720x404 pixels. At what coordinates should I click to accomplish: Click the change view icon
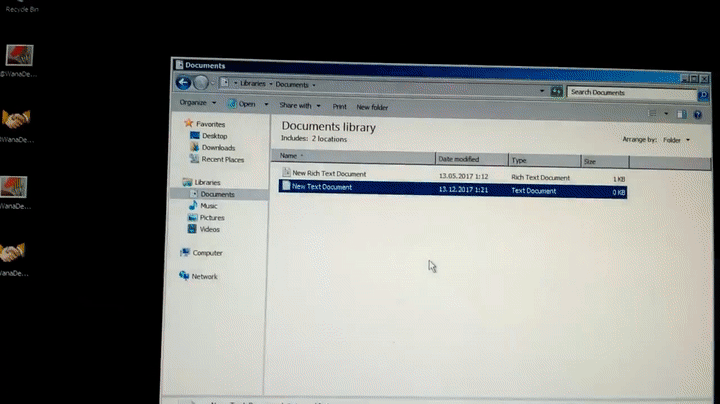point(652,113)
